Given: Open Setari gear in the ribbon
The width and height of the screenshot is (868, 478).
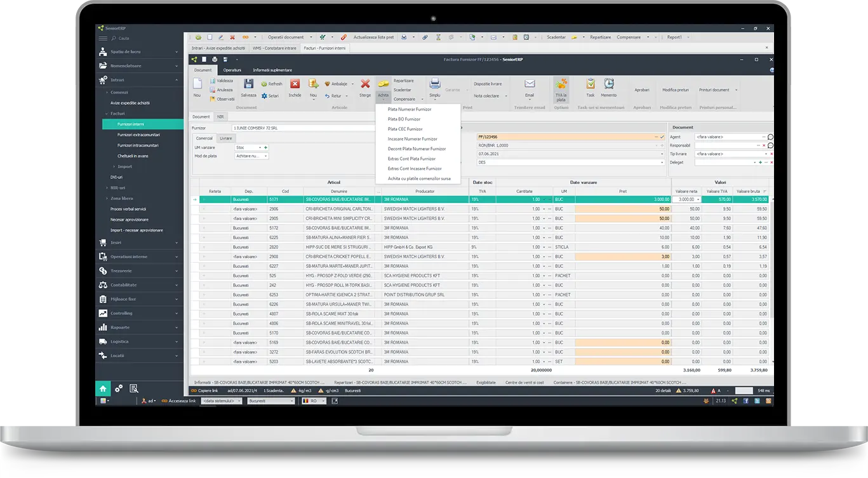Looking at the screenshot, I should point(264,96).
